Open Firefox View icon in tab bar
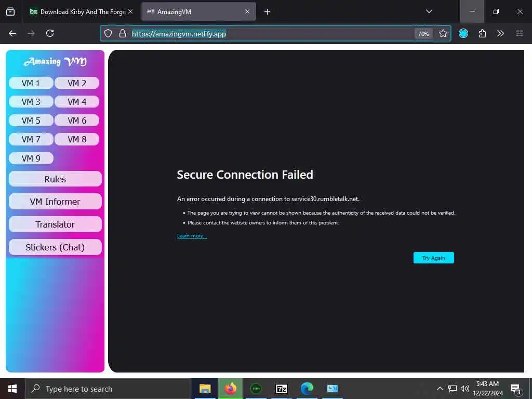 point(10,11)
